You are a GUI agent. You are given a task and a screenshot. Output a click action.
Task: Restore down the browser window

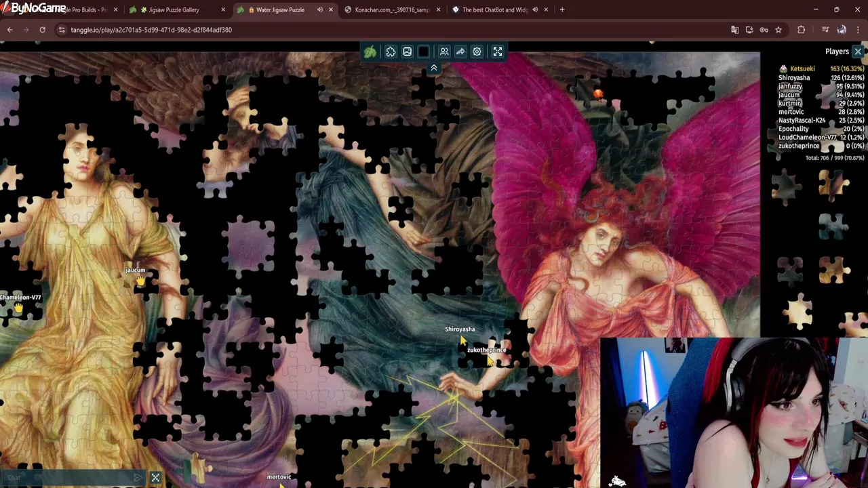click(837, 9)
